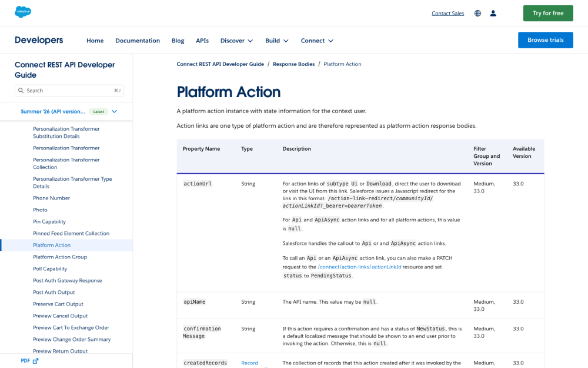
Task: Open the language globe icon
Action: point(477,13)
